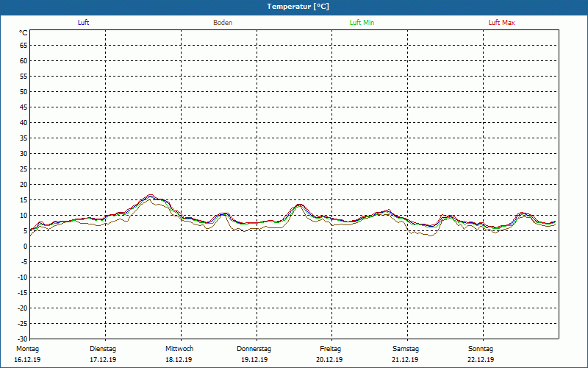The height and width of the screenshot is (368, 588).
Task: Click the Temperatur [°C] chart title
Action: coord(298,7)
